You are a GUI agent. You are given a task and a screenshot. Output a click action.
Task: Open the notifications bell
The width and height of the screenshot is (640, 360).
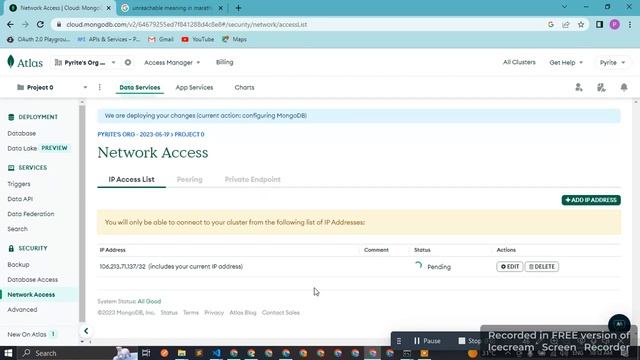pos(624,87)
